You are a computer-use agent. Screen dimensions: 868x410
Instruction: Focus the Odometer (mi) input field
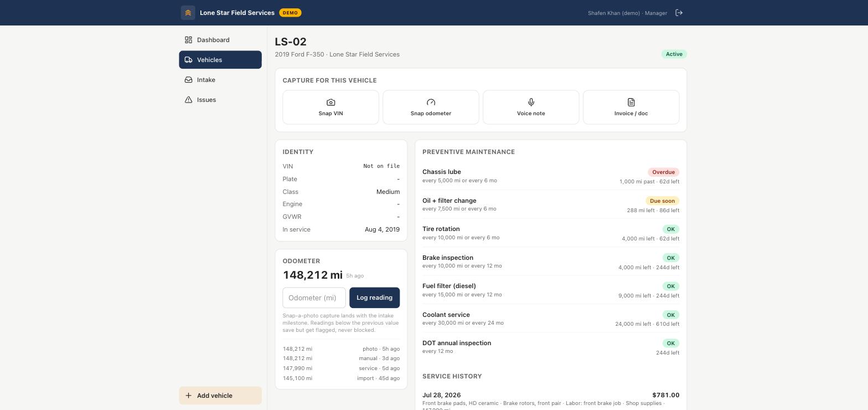click(314, 298)
